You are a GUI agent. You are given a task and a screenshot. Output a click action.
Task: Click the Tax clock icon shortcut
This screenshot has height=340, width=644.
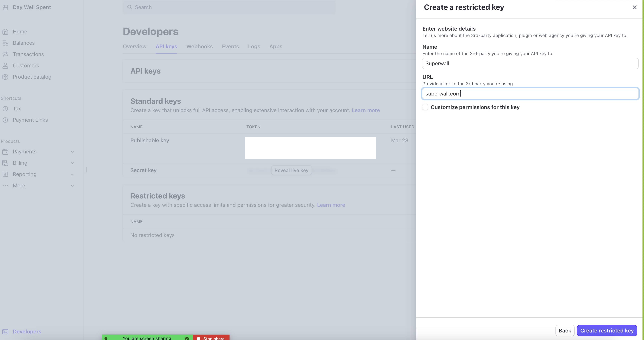[5, 109]
